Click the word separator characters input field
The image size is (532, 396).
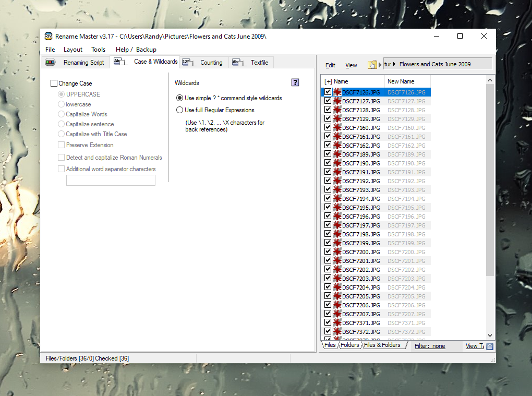[111, 180]
